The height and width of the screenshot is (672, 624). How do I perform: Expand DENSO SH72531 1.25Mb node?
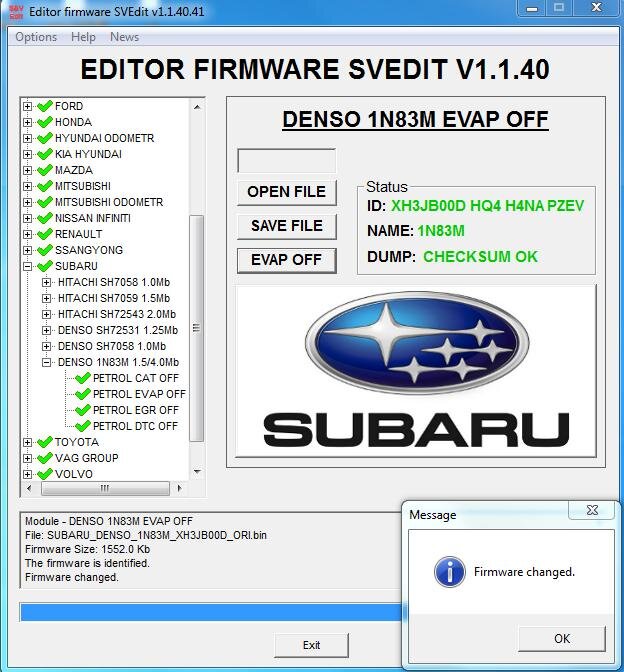46,330
